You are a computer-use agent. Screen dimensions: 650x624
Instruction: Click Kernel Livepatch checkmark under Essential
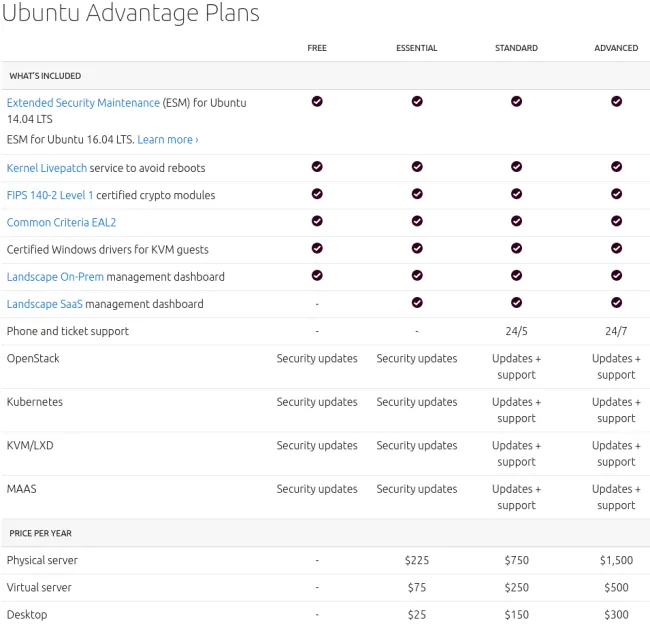[x=417, y=167]
